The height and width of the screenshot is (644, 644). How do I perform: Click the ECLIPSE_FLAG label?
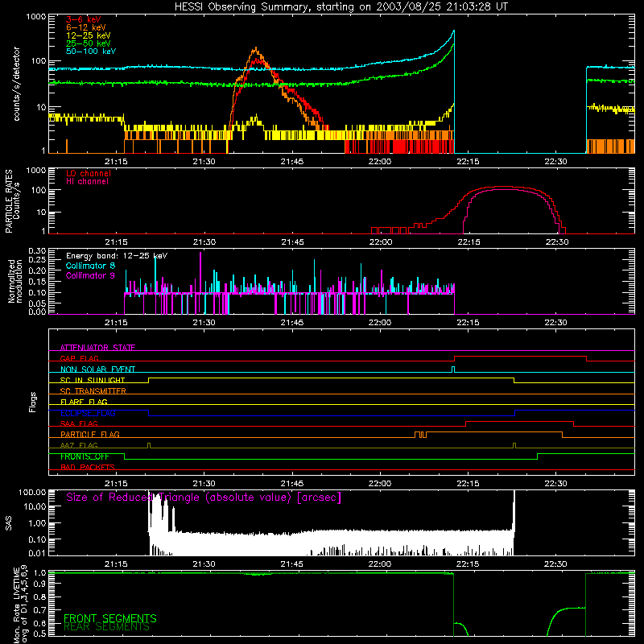click(88, 413)
